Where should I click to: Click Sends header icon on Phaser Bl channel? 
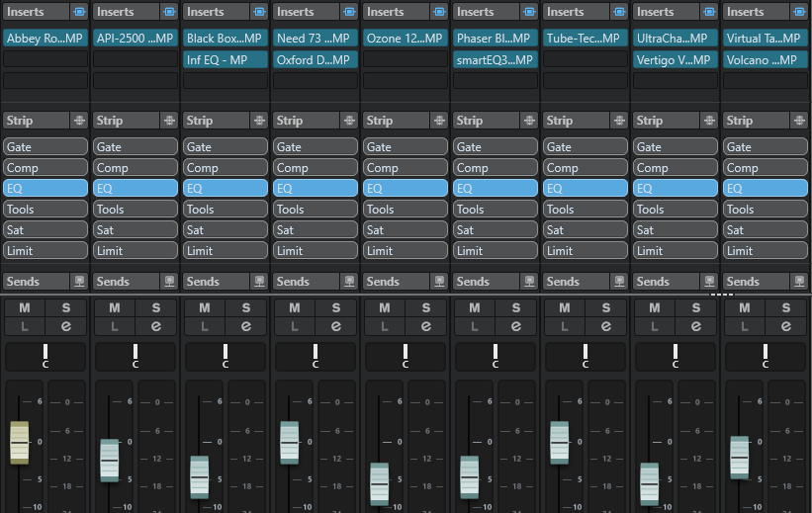click(x=529, y=281)
